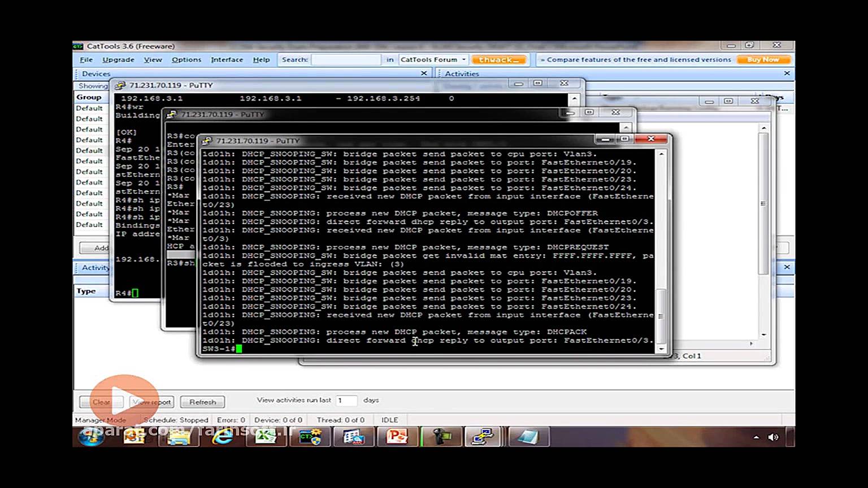Click the CatTools icon in title bar
The image size is (868, 488).
coord(79,46)
